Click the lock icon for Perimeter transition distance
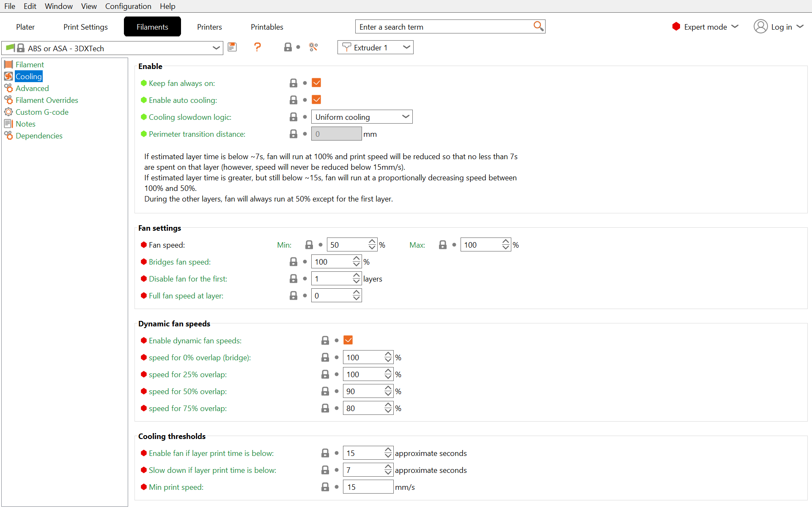 pos(294,134)
